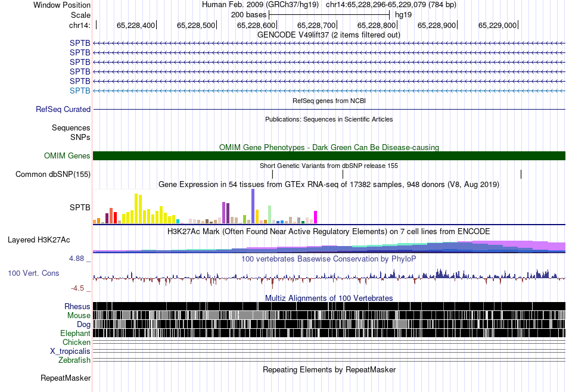The width and height of the screenshot is (566, 392).
Task: Select the Mouse alignment row label
Action: [79, 316]
